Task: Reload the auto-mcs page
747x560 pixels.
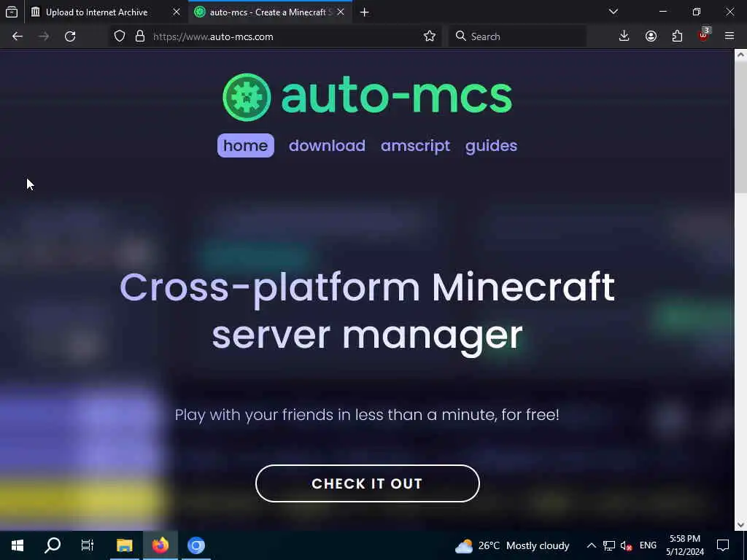Action: click(70, 36)
